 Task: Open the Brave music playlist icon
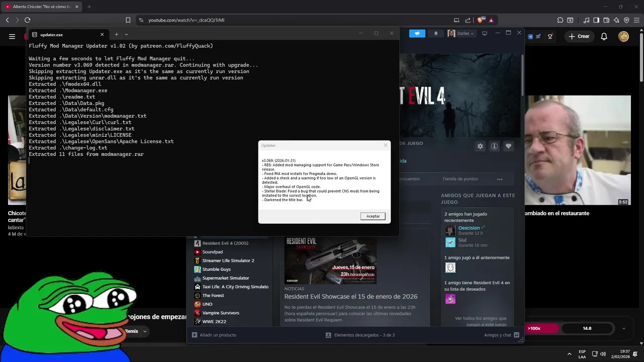[586, 20]
